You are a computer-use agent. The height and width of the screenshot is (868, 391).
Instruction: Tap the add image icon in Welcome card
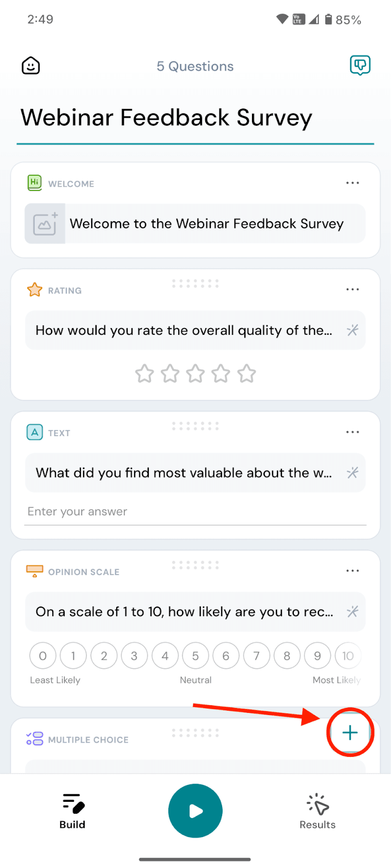pos(45,224)
